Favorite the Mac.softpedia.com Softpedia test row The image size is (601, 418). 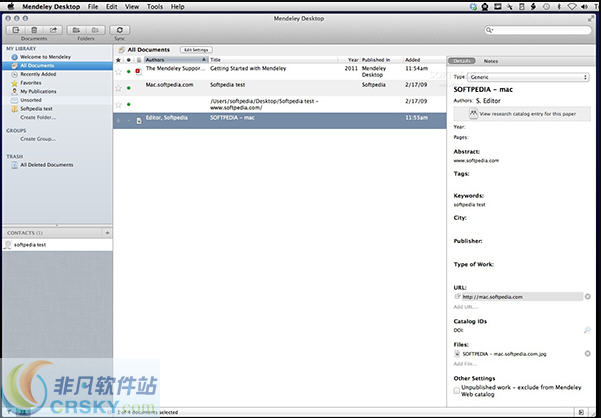point(118,88)
